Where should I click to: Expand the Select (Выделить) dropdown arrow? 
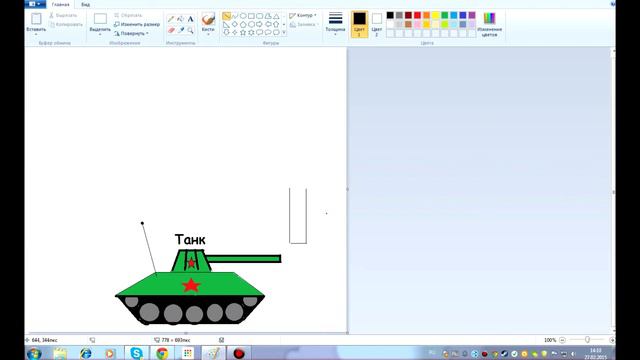100,34
